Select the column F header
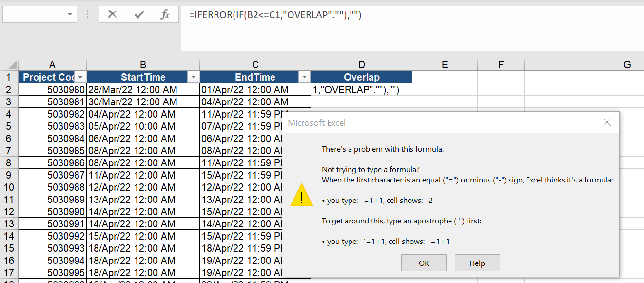 point(501,64)
